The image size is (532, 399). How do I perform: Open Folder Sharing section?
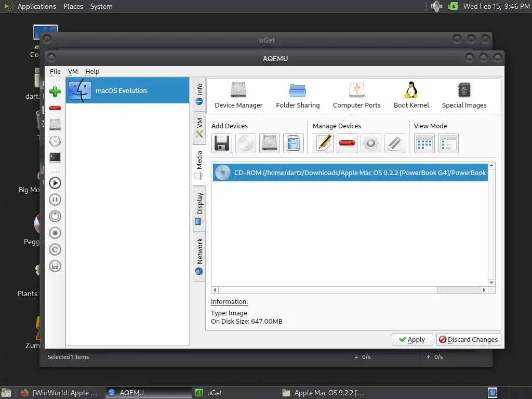(298, 96)
